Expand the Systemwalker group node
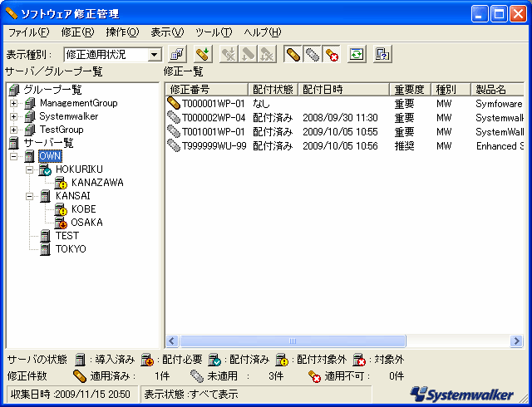This screenshot has height=407, width=532. tap(13, 116)
